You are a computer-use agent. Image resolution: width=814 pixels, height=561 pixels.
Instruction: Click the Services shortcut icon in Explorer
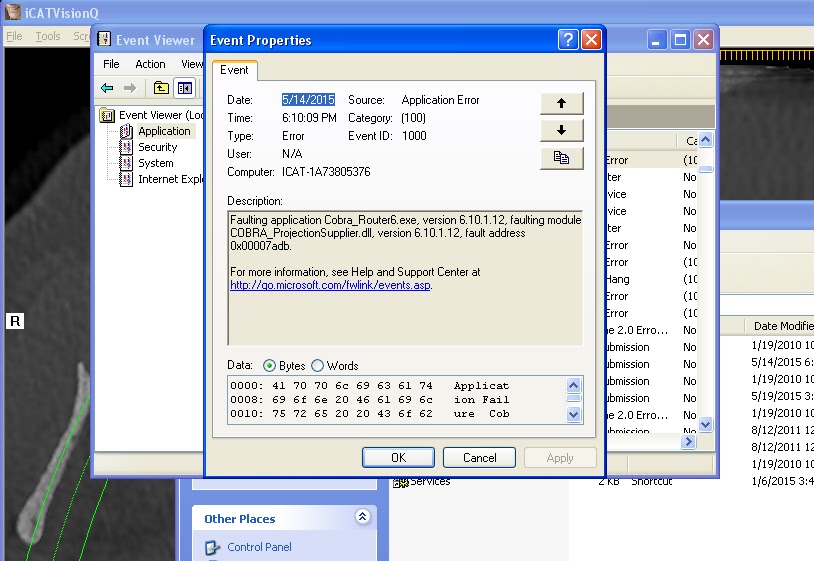(400, 483)
